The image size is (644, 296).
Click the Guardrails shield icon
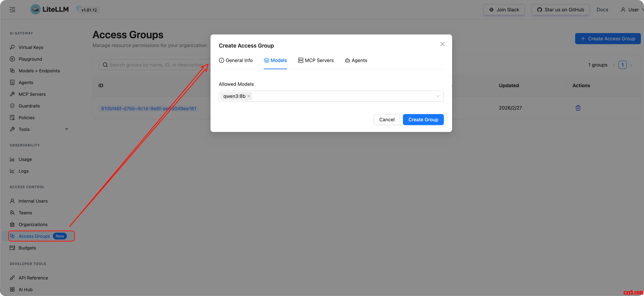[x=12, y=106]
